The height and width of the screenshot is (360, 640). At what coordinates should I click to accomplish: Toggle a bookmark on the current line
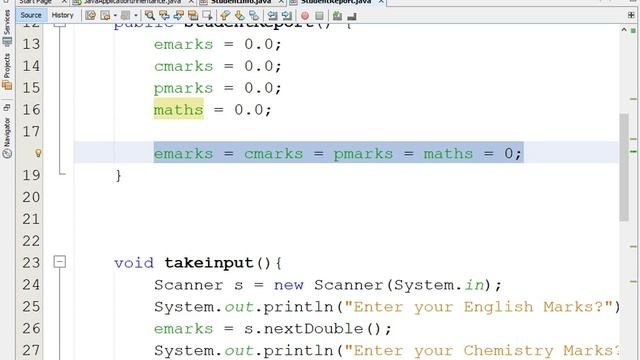(x=254, y=16)
